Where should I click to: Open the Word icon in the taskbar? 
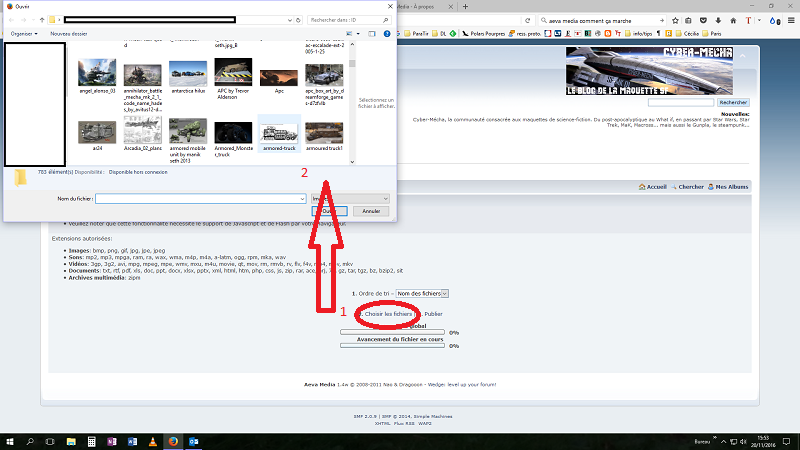tap(132, 442)
